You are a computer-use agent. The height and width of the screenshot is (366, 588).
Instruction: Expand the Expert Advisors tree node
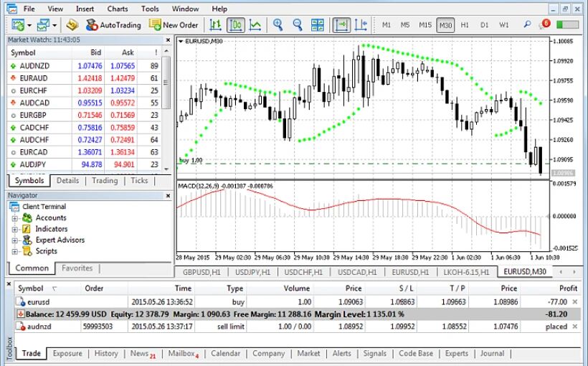click(x=15, y=240)
